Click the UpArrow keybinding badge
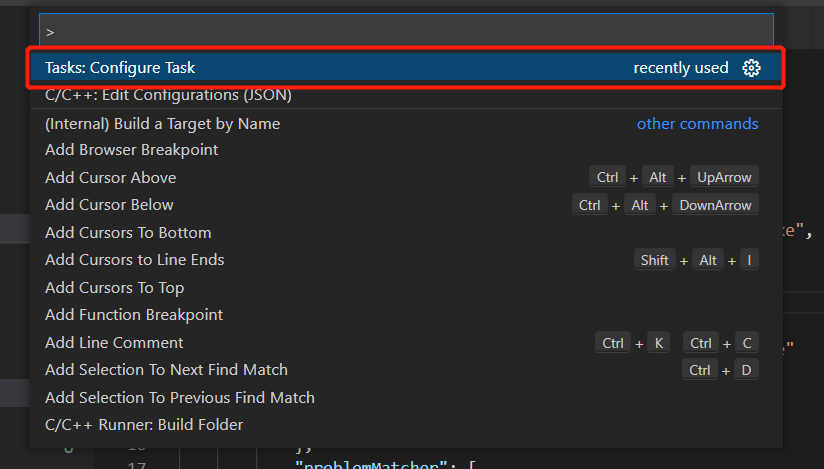 tap(724, 178)
